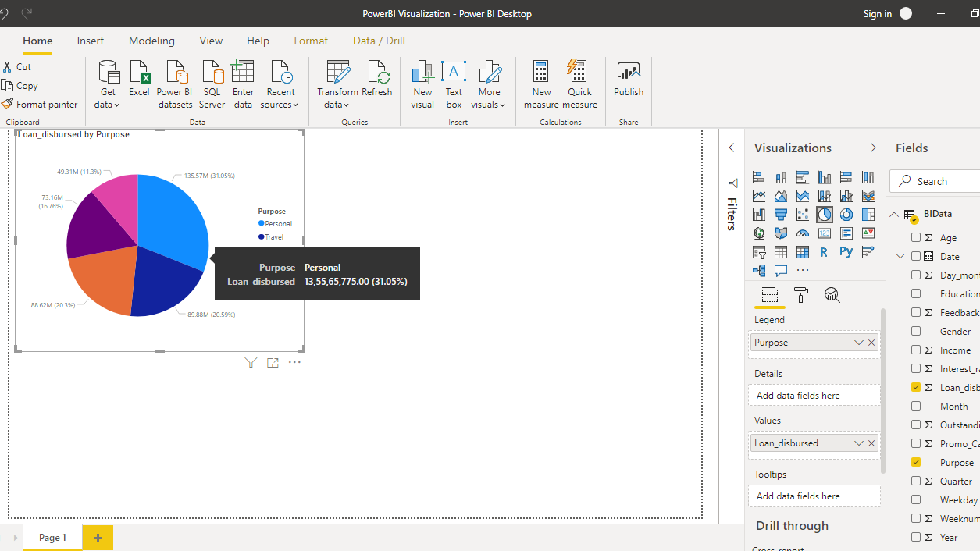Open More options on the pie visual

click(x=294, y=362)
